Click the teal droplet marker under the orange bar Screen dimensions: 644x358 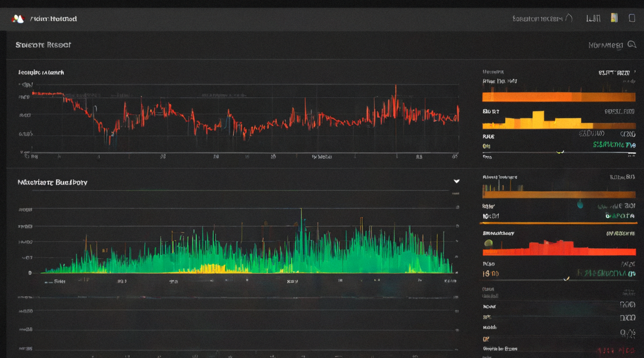580,204
